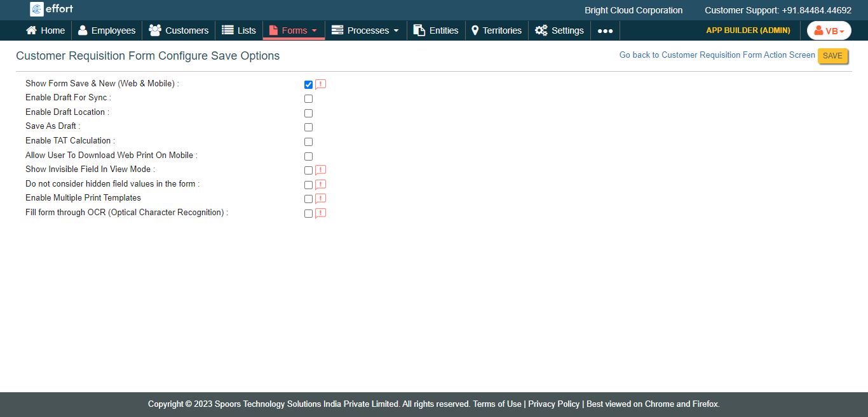Screen dimensions: 868x417
Task: Open the three-dots more menu
Action: tap(605, 30)
